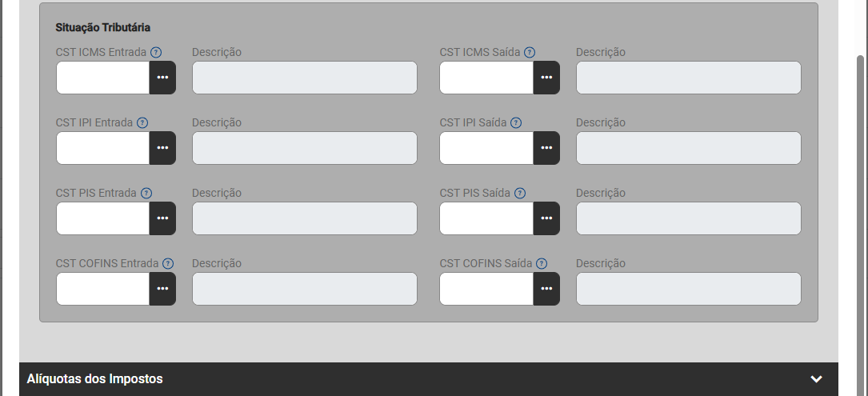The height and width of the screenshot is (396, 868).
Task: Open CST ICMS Entrada lookup ellipsis button
Action: (162, 78)
